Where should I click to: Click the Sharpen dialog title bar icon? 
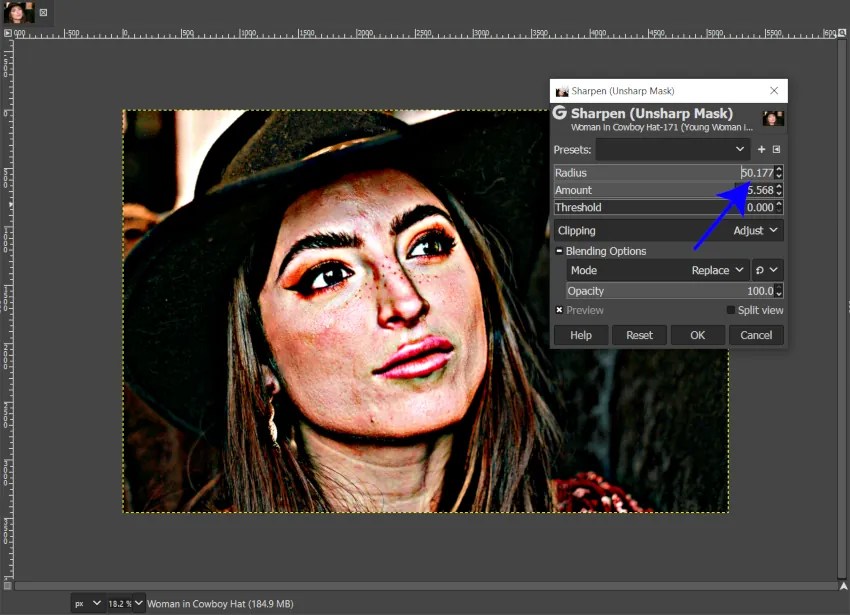click(x=560, y=90)
